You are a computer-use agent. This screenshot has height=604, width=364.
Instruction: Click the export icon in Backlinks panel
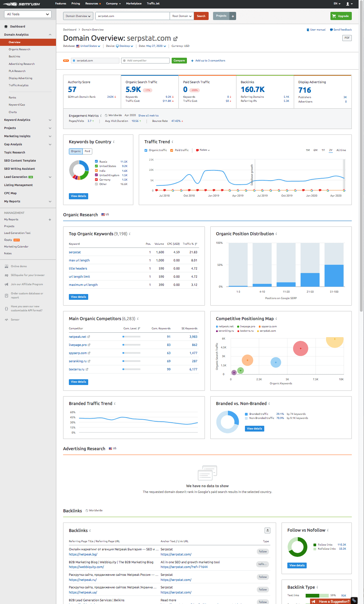pos(267,530)
